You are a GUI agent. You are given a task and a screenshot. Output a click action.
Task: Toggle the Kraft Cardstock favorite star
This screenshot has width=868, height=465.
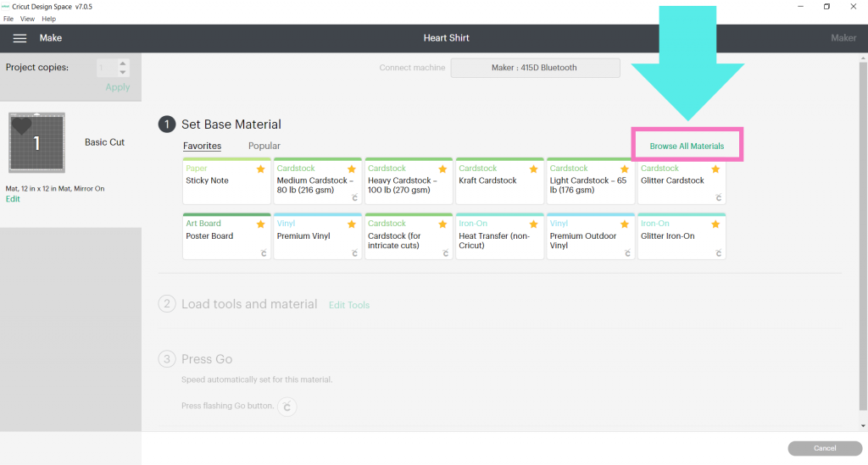pyautogui.click(x=534, y=169)
